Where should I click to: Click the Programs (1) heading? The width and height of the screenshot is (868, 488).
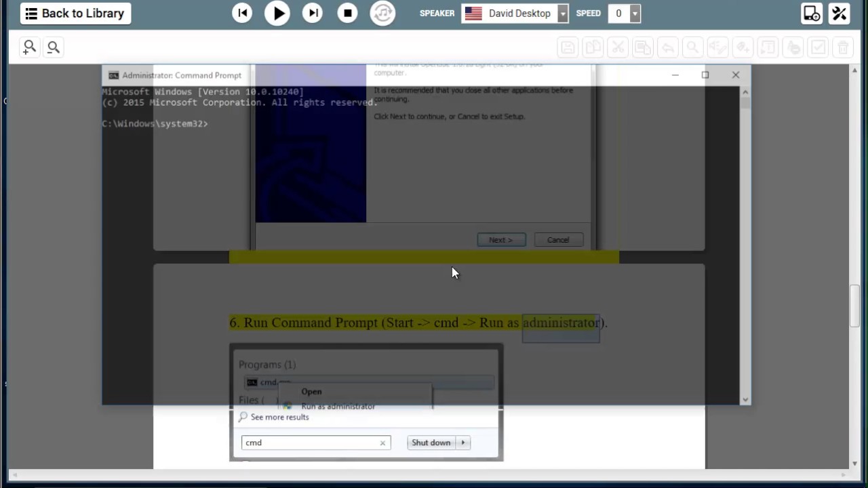tap(267, 365)
